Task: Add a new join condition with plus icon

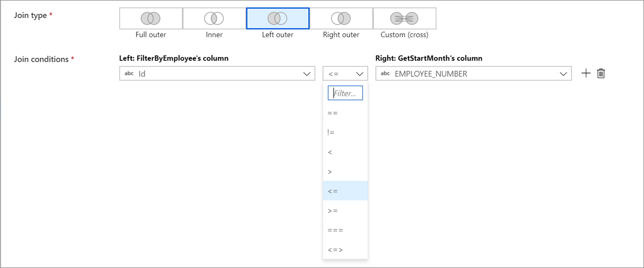Action: point(586,73)
